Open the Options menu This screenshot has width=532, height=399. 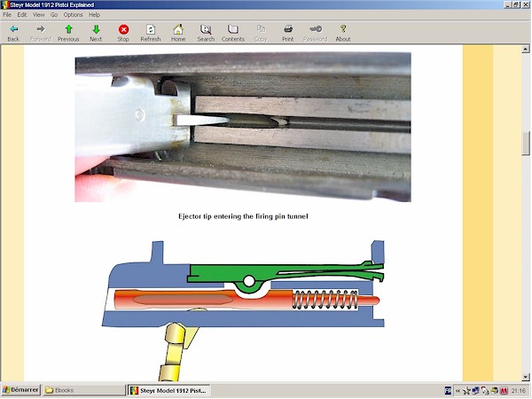[73, 14]
